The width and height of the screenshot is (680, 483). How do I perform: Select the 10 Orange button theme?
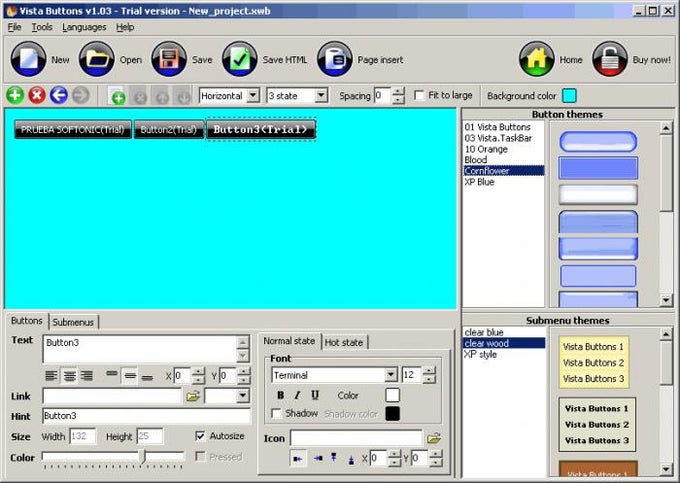486,149
